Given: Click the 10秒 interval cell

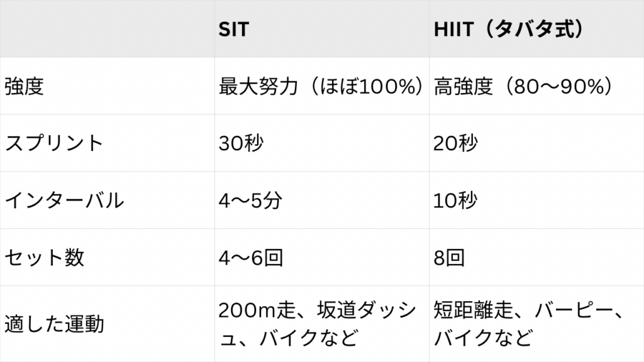Looking at the screenshot, I should click(x=455, y=200).
